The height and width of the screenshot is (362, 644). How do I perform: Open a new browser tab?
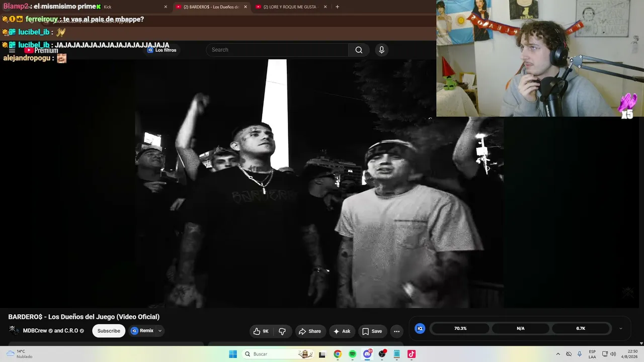tap(337, 7)
